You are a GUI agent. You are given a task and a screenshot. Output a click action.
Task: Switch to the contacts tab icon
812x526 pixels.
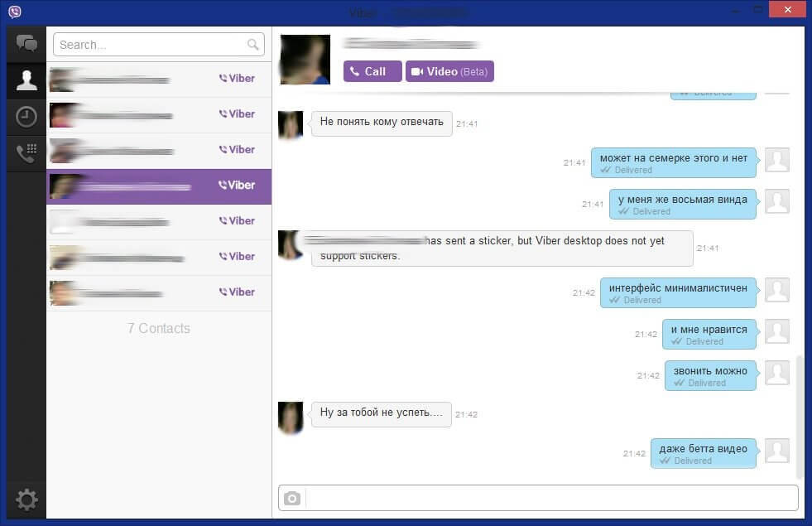tap(26, 80)
